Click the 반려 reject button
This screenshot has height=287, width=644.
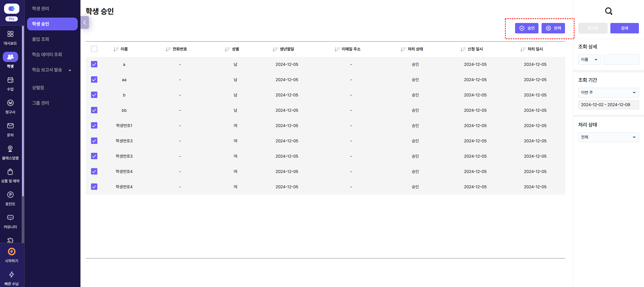click(x=553, y=28)
